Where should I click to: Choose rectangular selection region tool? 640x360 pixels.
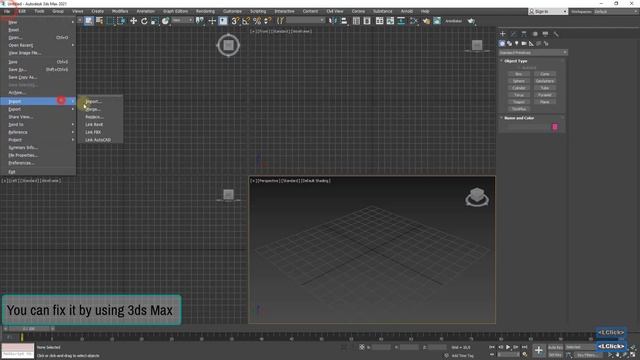110,21
